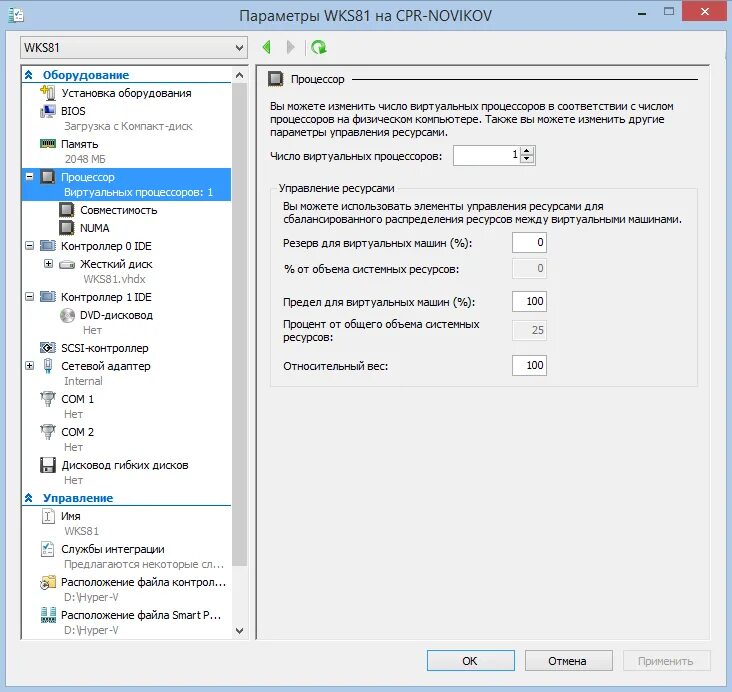Decrease the number of virtual processors

(527, 159)
